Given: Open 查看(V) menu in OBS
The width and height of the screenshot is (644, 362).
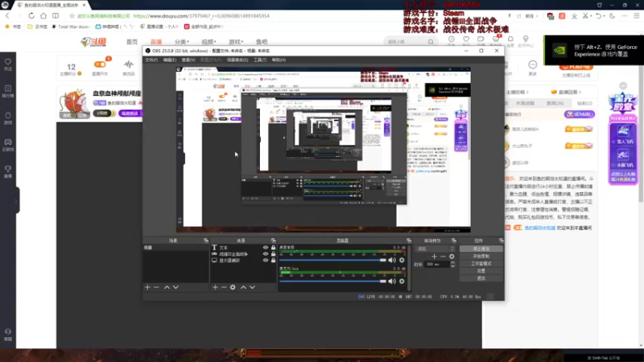Looking at the screenshot, I should click(188, 60).
